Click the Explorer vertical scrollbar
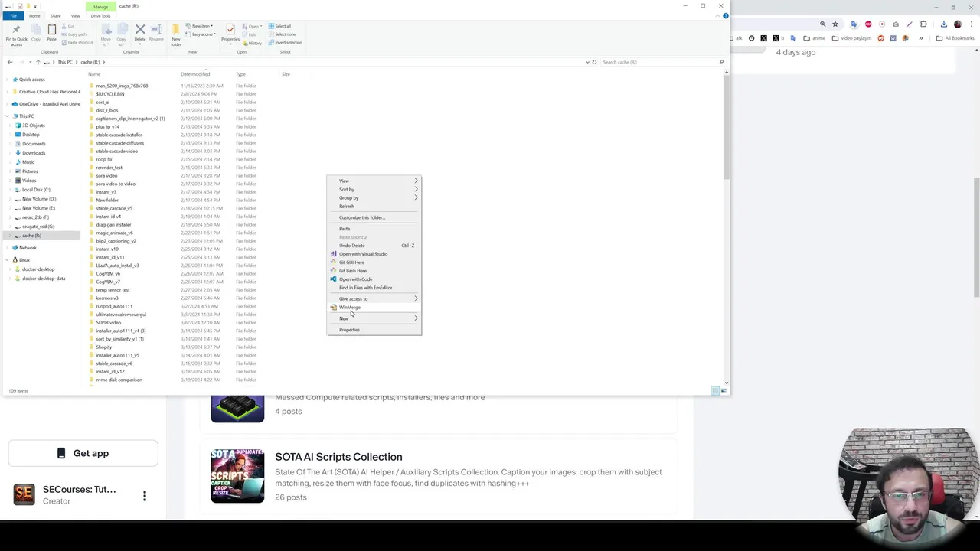Screen dimensions: 980x551 click(x=726, y=126)
